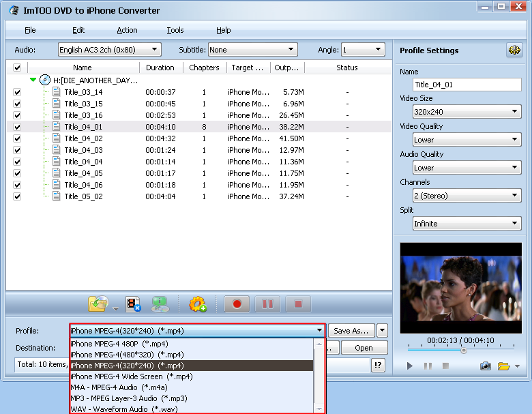532x414 pixels.
Task: Open the Action menu
Action: (127, 30)
